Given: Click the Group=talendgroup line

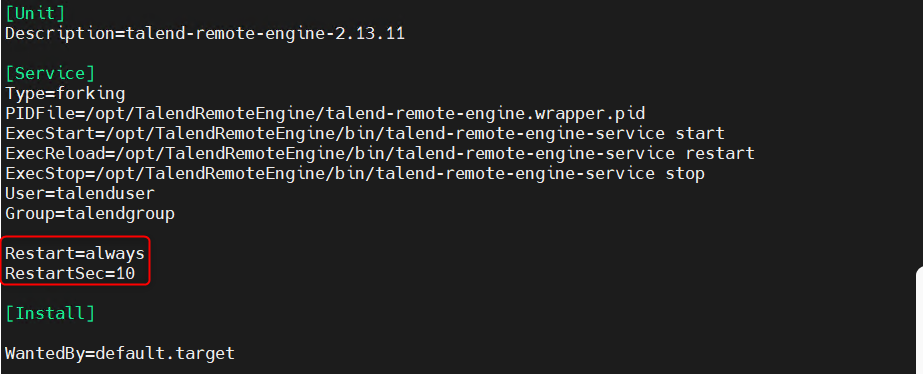Looking at the screenshot, I should pos(90,213).
